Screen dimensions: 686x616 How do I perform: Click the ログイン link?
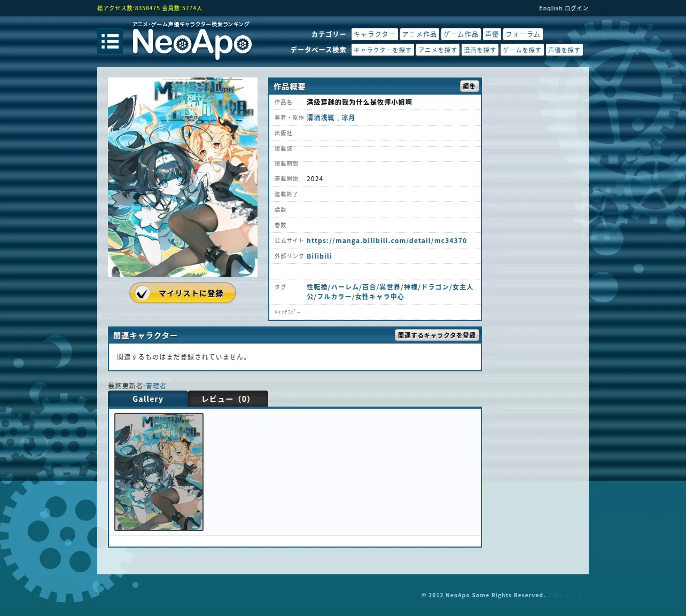(576, 8)
